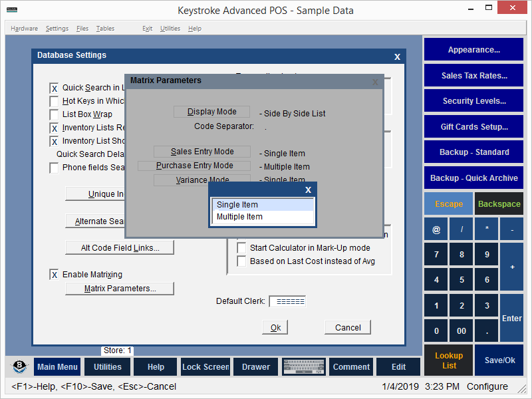Click Lookup List button
The width and height of the screenshot is (532, 399).
(448, 360)
